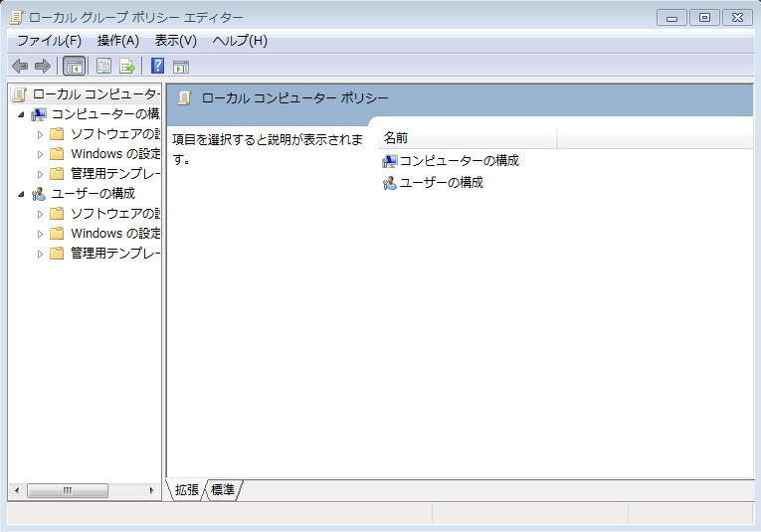This screenshot has height=532, width=761.
Task: Select 管理用テンプレート under コンピューターの構成 in tree
Action: pos(115,174)
